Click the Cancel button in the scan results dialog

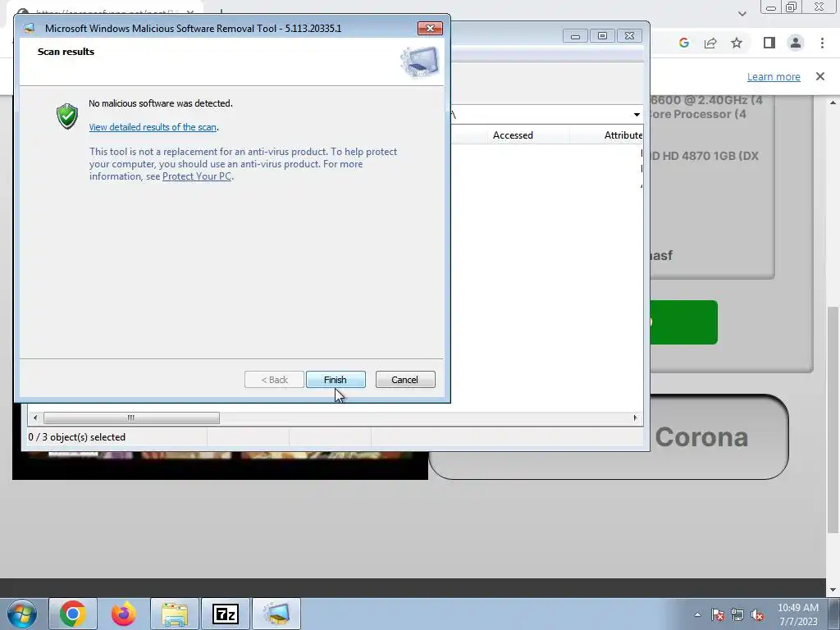point(405,379)
